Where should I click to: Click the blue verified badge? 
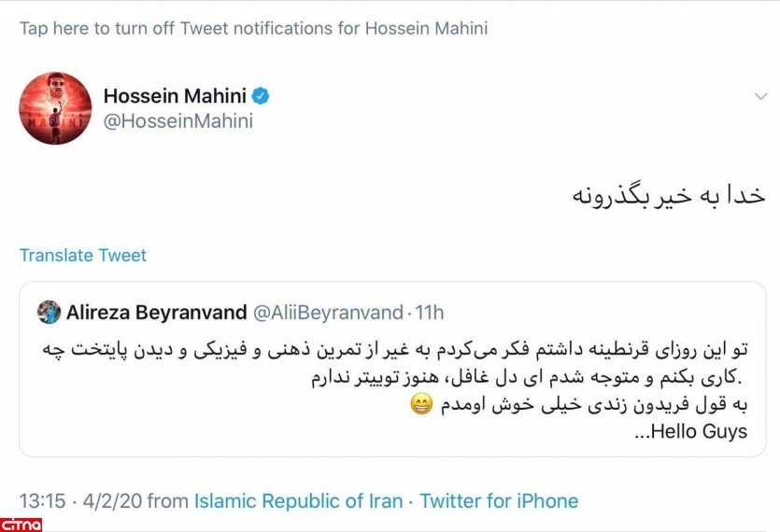click(x=262, y=96)
